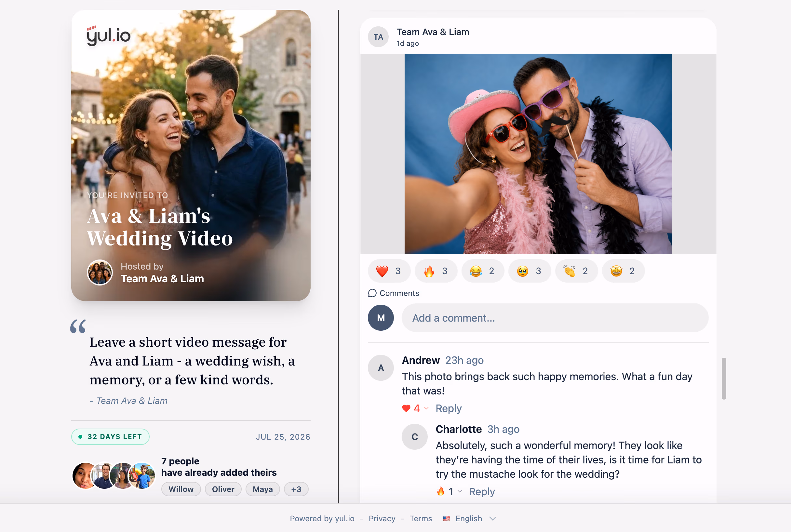Select the Maya tag
The height and width of the screenshot is (532, 791).
point(263,489)
